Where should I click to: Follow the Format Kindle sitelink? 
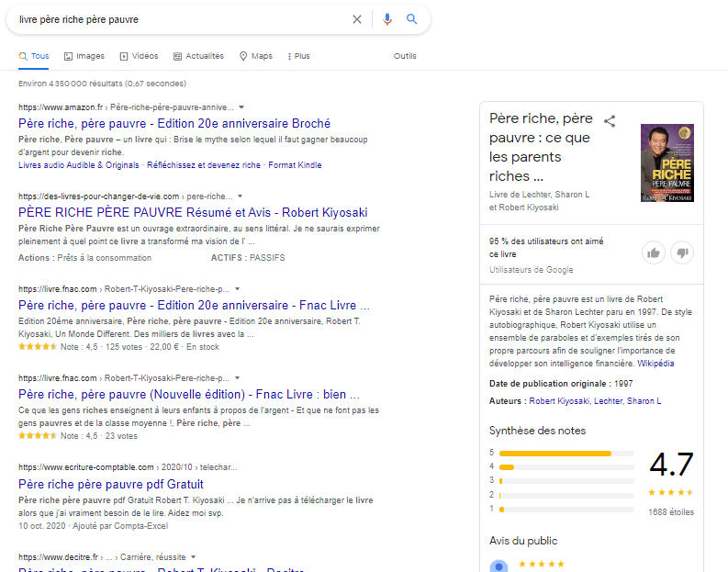[x=295, y=165]
